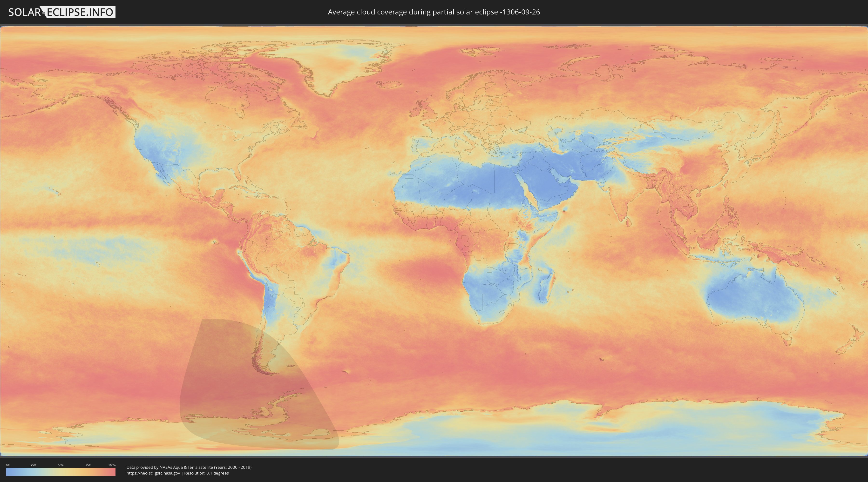This screenshot has height=482, width=868.
Task: Click the '100%' legend label
Action: point(112,465)
